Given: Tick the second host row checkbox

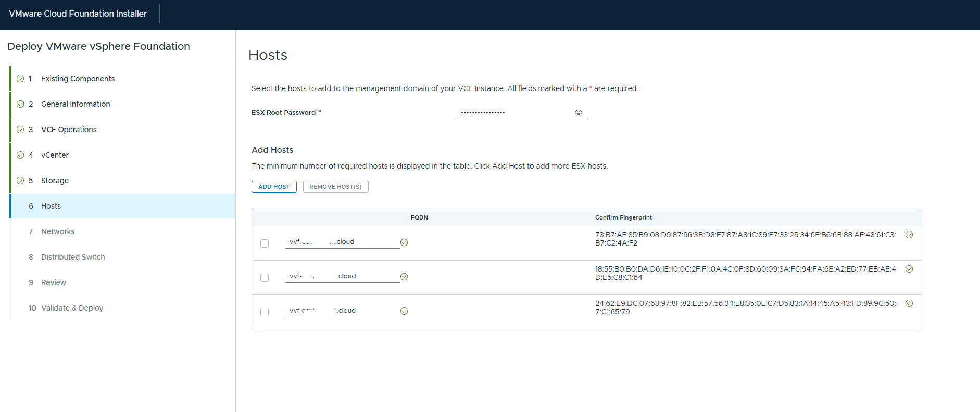Looking at the screenshot, I should 265,278.
